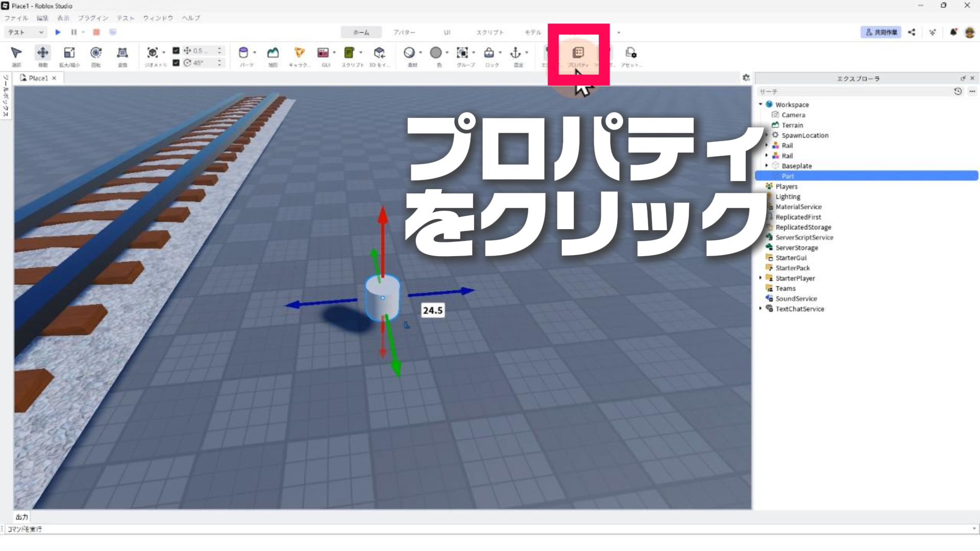The width and height of the screenshot is (980, 551).
Task: Select Baseplate in the Explorer
Action: pos(796,166)
